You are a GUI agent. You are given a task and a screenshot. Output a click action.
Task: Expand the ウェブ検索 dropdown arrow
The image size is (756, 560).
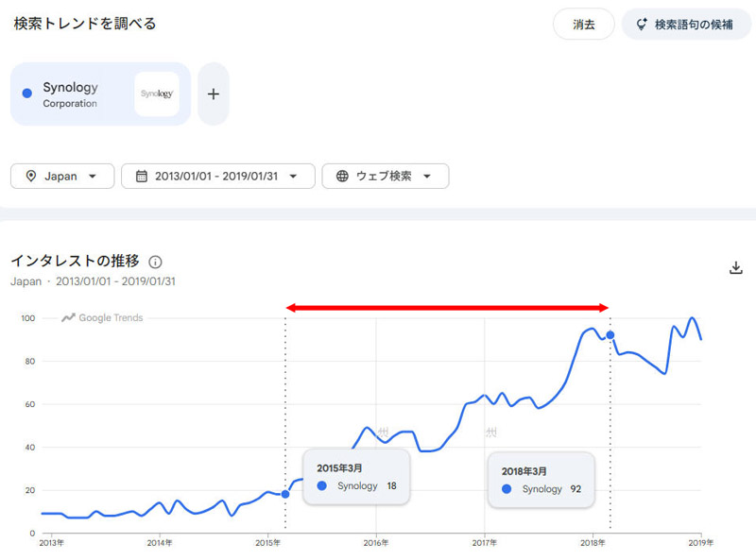click(427, 177)
